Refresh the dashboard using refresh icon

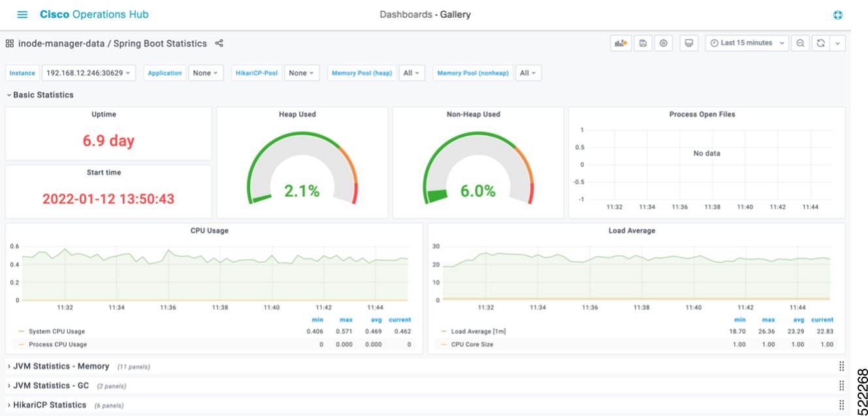coord(821,42)
